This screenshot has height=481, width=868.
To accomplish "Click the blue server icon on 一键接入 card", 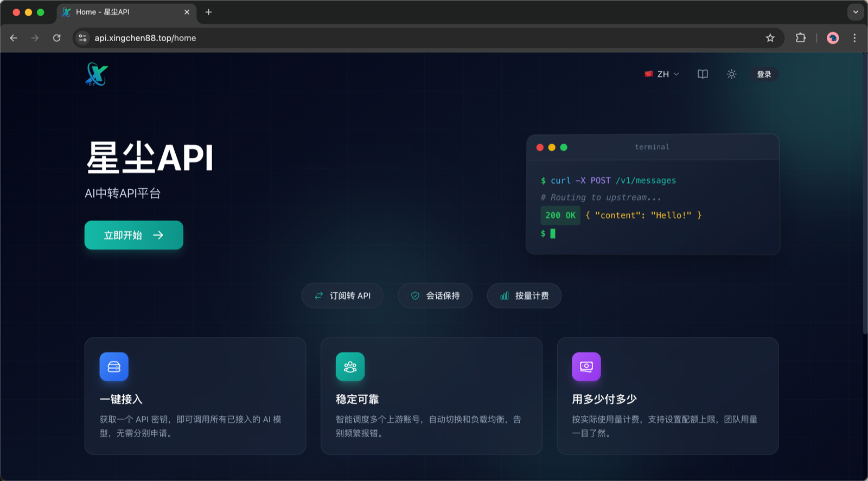I will pos(114,367).
